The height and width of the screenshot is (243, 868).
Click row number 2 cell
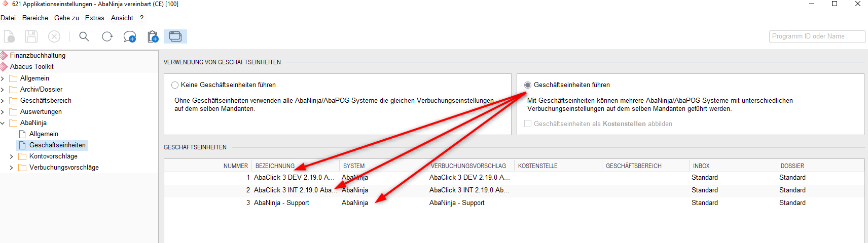click(x=248, y=190)
